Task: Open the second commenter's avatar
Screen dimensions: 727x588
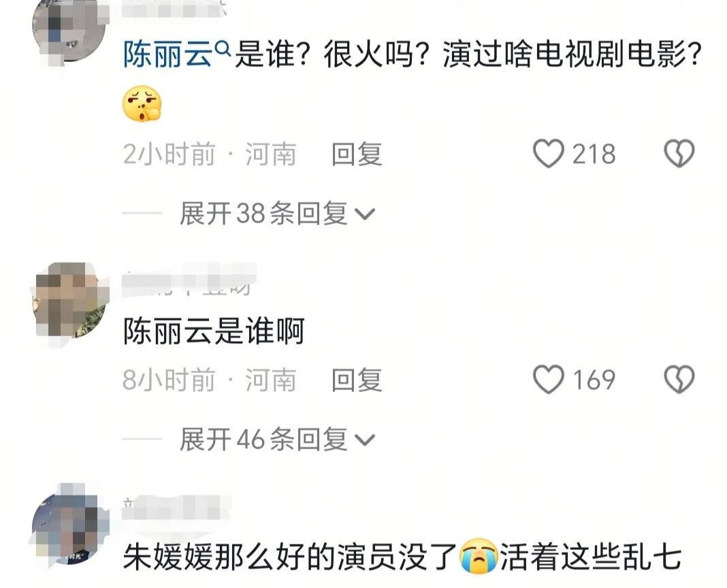Action: pyautogui.click(x=69, y=300)
